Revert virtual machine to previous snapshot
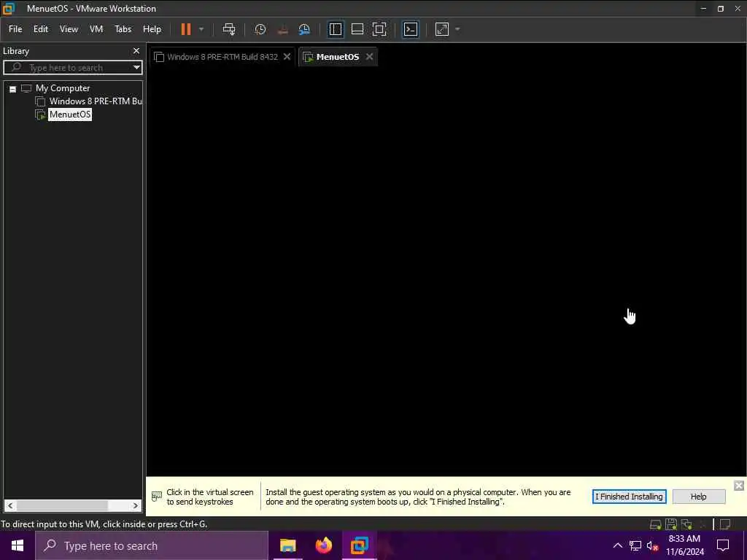This screenshot has width=747, height=560. click(x=282, y=29)
